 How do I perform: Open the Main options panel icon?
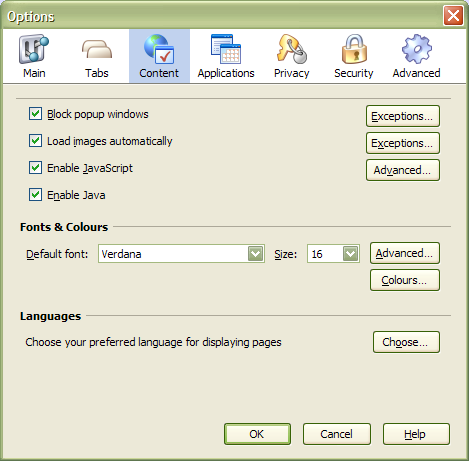[34, 49]
